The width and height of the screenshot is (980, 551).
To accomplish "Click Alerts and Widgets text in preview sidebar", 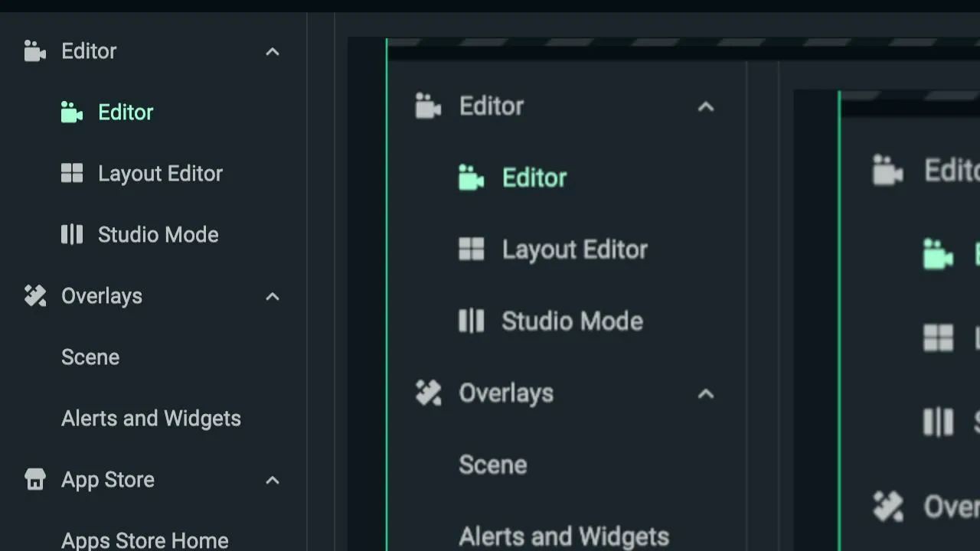I will [563, 536].
